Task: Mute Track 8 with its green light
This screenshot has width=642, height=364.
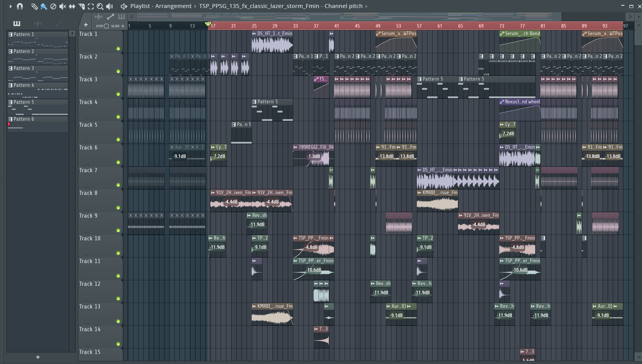Action: 118,208
